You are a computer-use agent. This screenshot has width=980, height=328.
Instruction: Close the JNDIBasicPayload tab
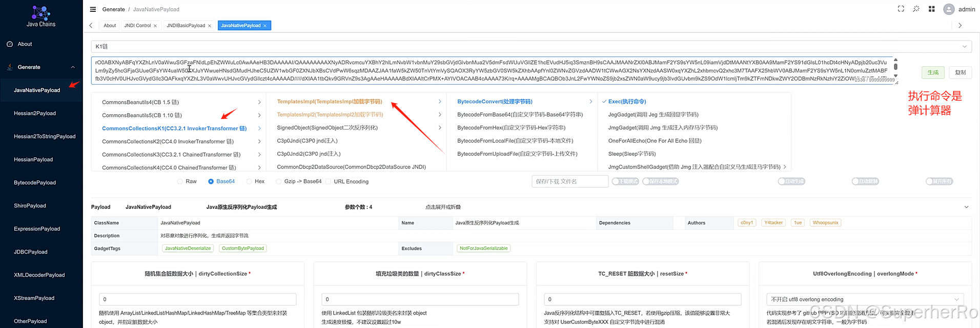209,26
